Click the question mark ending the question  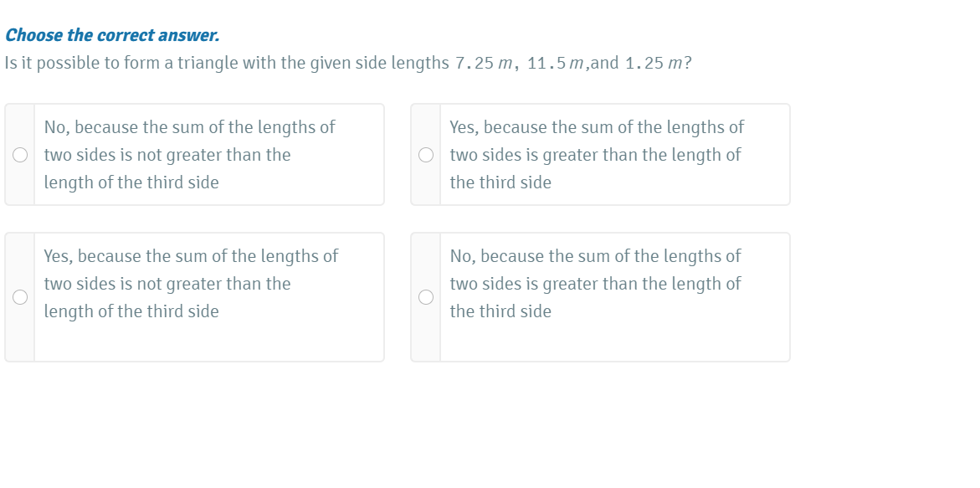[x=688, y=64]
